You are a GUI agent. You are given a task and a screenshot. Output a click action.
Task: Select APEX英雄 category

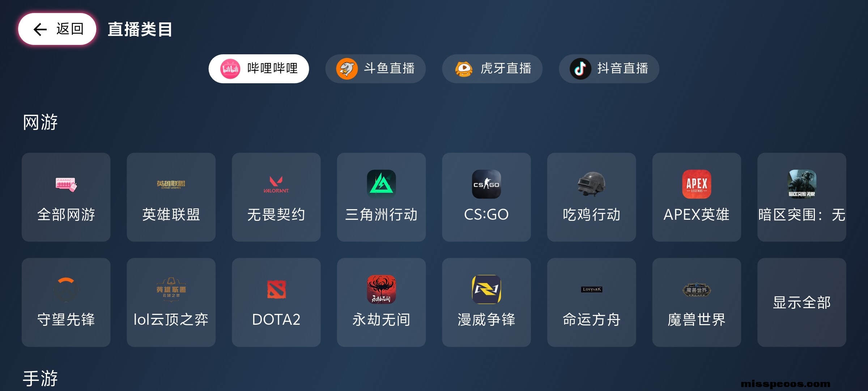[x=697, y=197]
